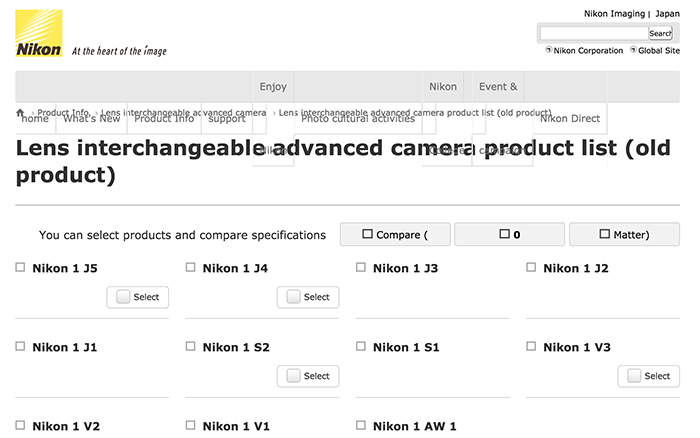Click the home icon in breadcrumb
This screenshot has height=438, width=700.
pos(21,113)
